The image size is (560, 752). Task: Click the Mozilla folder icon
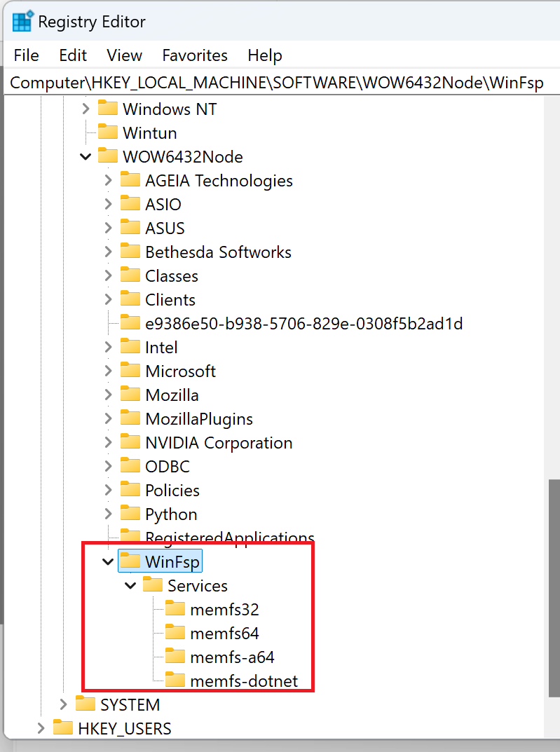pyautogui.click(x=130, y=394)
